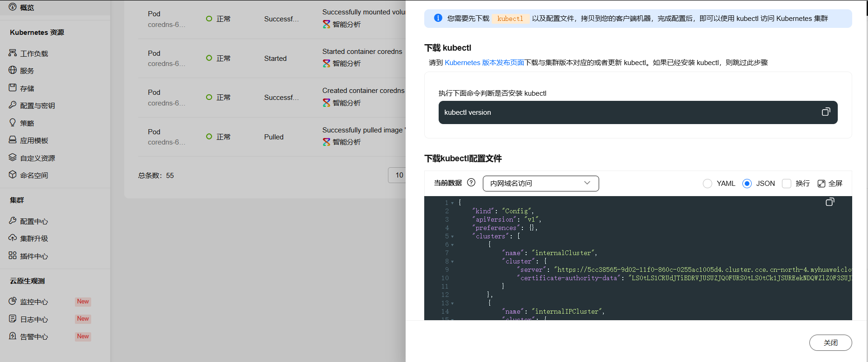Click 智能分析 icon in Created container row
Image resolution: width=868 pixels, height=362 pixels.
tap(327, 103)
